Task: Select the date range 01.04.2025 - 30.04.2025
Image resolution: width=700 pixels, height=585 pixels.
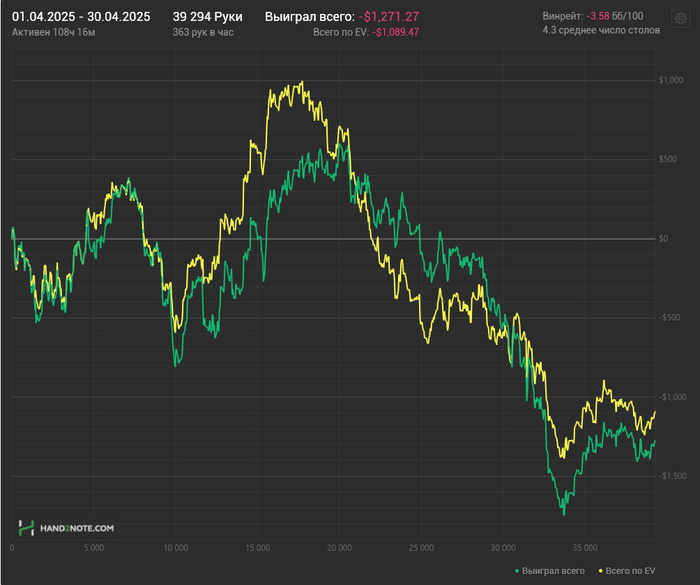Action: click(x=81, y=17)
